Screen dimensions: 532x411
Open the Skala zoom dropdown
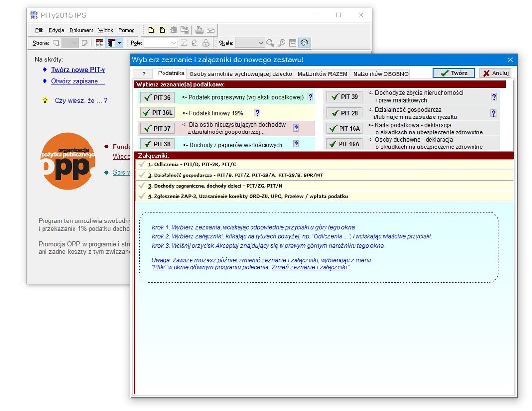click(250, 43)
